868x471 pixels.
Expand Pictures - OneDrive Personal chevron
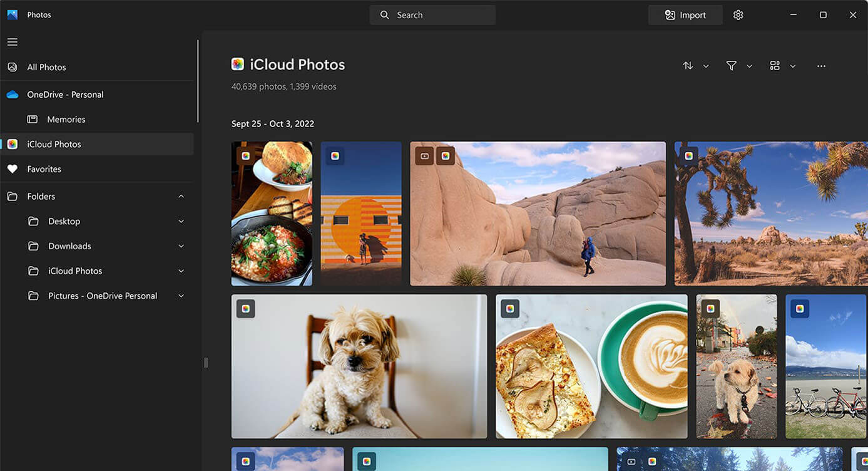pyautogui.click(x=181, y=296)
